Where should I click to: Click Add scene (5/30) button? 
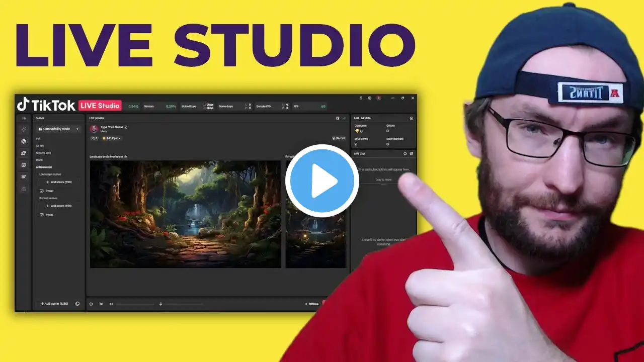click(x=54, y=304)
